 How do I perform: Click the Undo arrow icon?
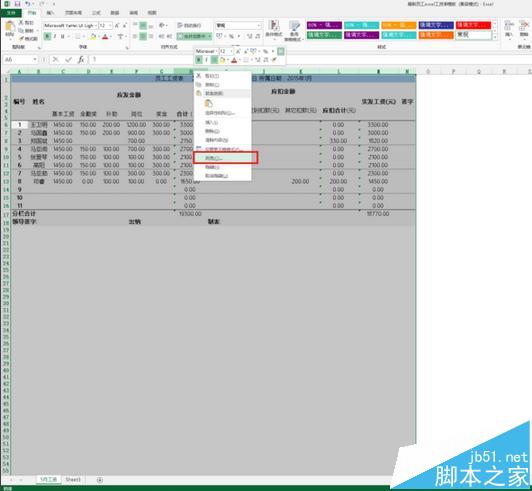(28, 4)
